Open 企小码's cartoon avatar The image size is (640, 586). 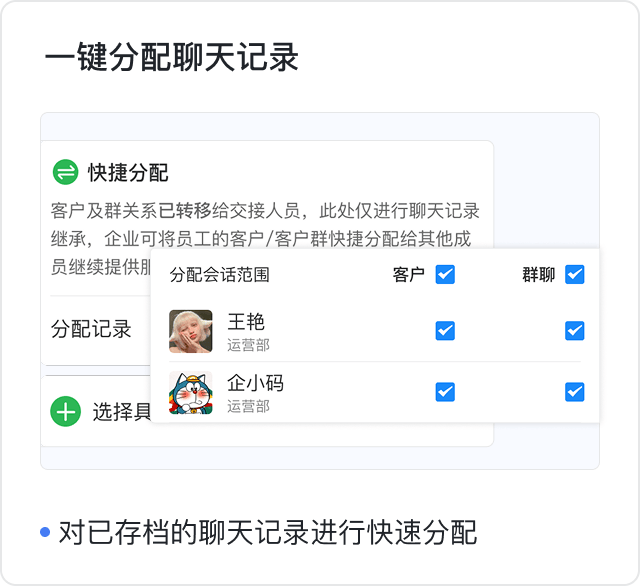[x=190, y=392]
